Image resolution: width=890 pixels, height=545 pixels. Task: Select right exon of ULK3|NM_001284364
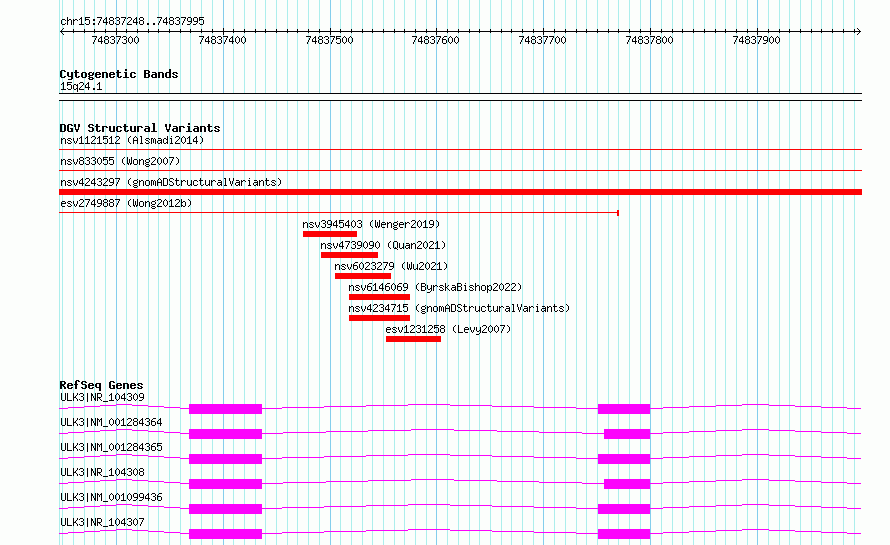point(627,434)
